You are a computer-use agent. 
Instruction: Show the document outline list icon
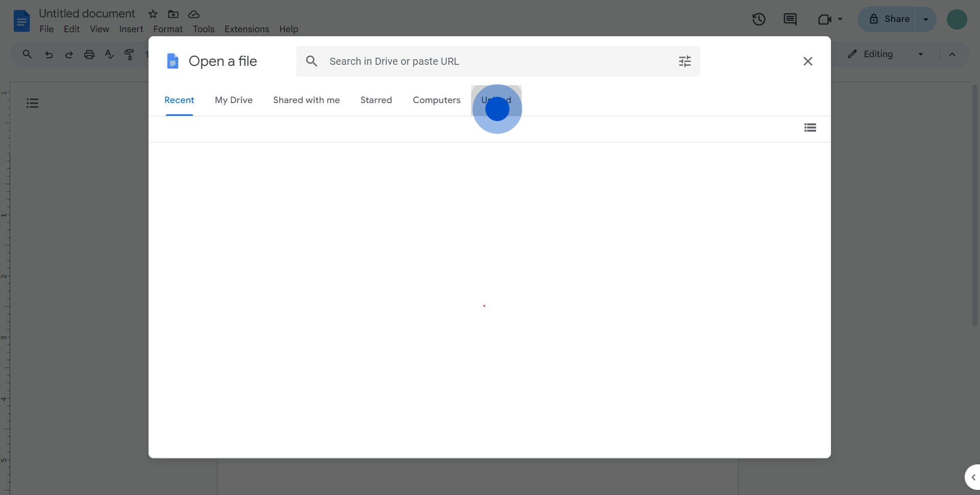pos(32,103)
